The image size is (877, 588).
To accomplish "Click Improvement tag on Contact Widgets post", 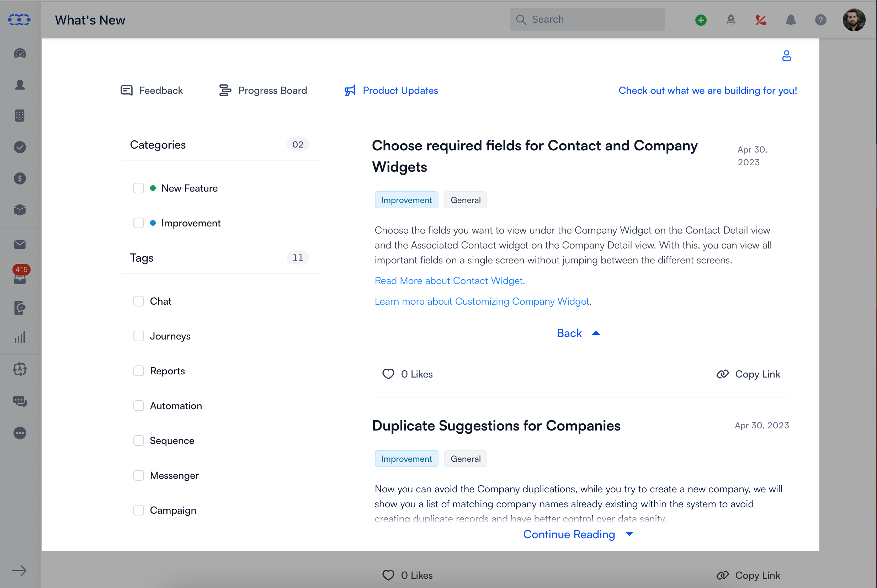I will point(406,200).
